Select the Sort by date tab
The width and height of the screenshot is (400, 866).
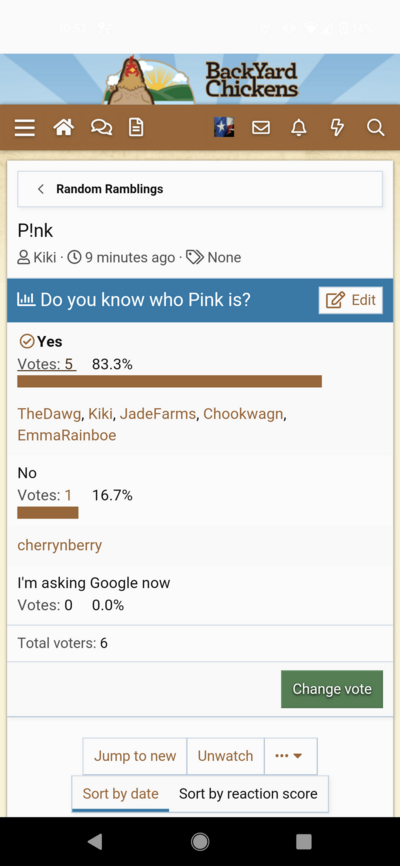click(x=120, y=794)
